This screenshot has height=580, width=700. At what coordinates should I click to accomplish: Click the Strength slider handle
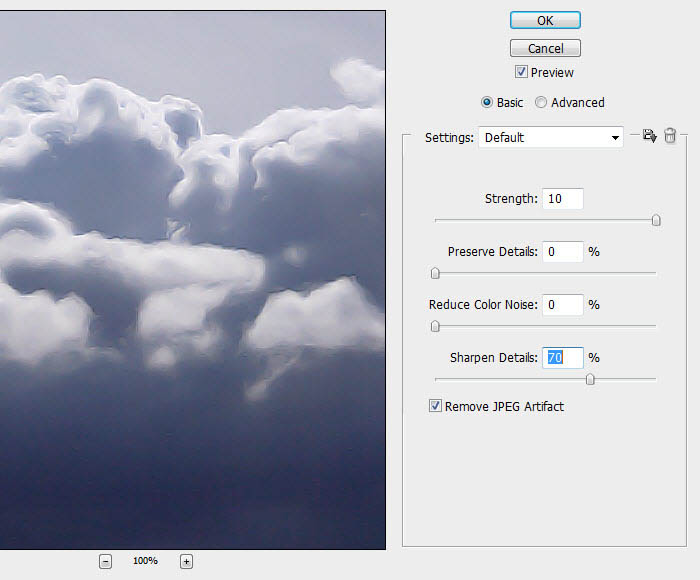[x=656, y=220]
